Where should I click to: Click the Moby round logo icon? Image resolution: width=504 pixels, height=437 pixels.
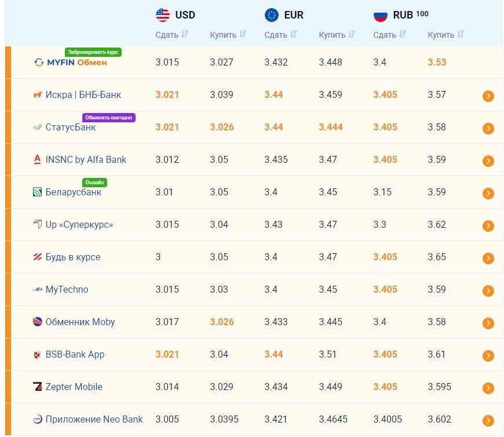pyautogui.click(x=38, y=322)
